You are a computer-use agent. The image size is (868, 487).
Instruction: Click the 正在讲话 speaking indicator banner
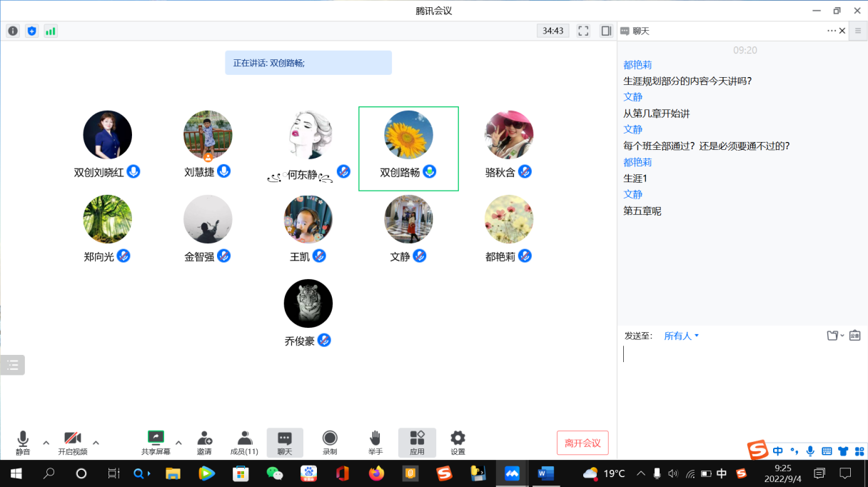[308, 63]
